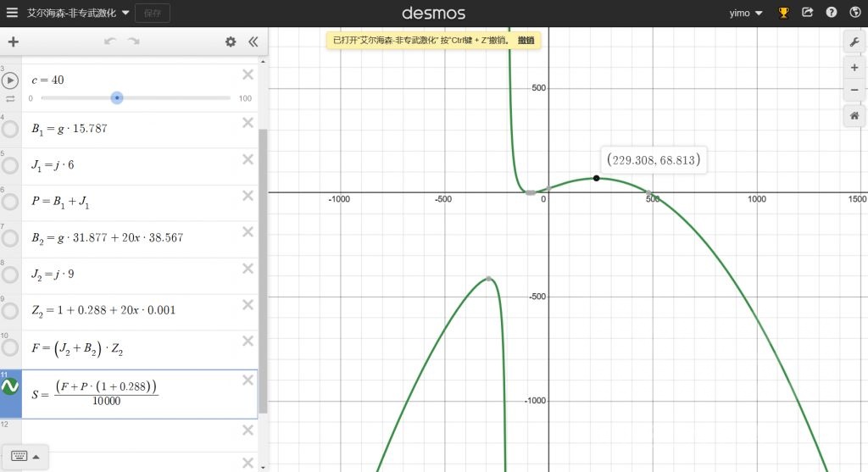Open the language globe menu
The width and height of the screenshot is (868, 472).
[x=855, y=12]
